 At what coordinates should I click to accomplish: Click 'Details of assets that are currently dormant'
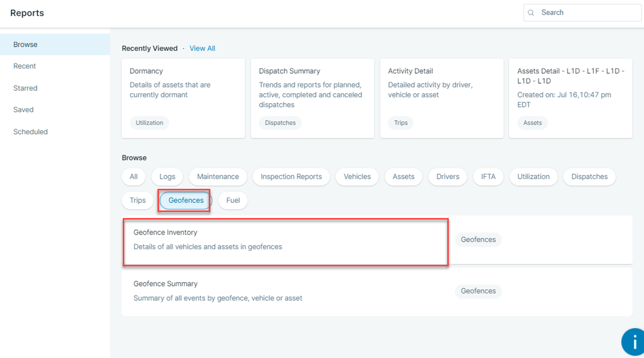(170, 90)
